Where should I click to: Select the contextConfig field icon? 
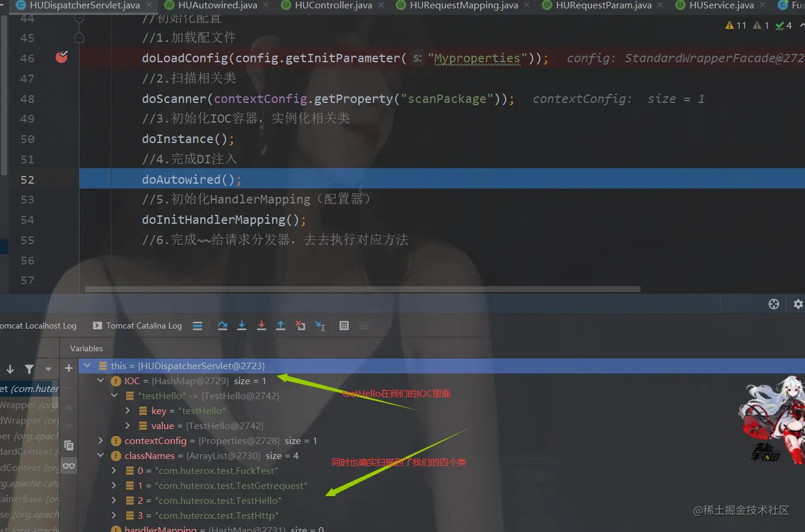pos(116,440)
